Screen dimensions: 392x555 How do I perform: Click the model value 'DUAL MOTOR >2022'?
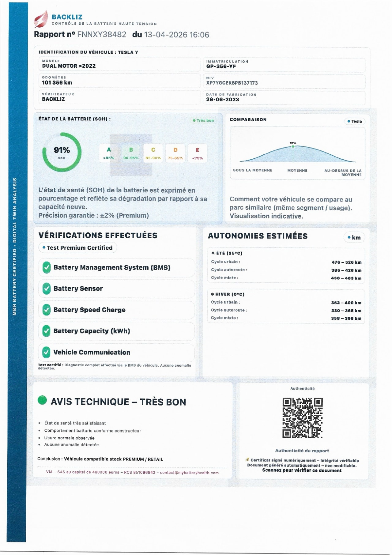click(x=69, y=66)
